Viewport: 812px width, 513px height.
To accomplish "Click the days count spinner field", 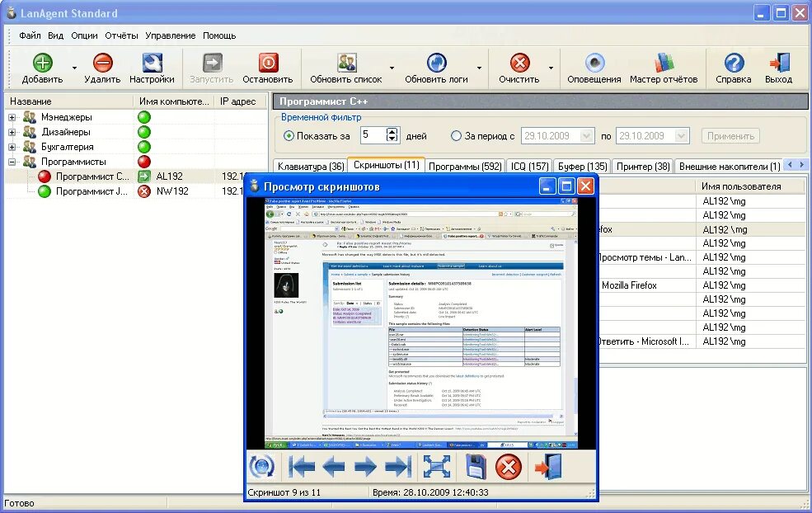I will (379, 135).
